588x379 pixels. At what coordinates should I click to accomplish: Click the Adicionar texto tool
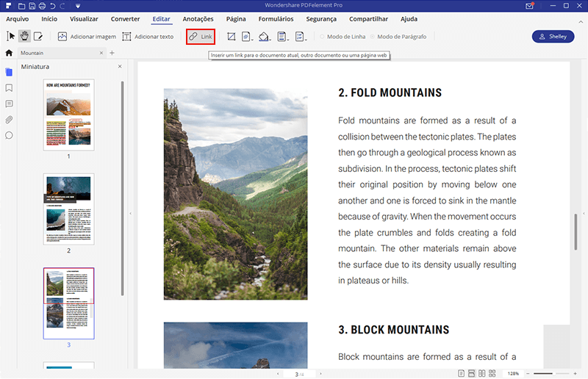148,36
